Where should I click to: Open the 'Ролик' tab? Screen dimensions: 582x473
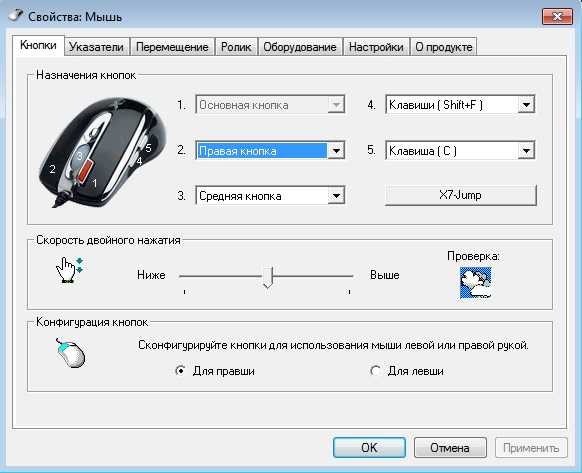tap(236, 47)
